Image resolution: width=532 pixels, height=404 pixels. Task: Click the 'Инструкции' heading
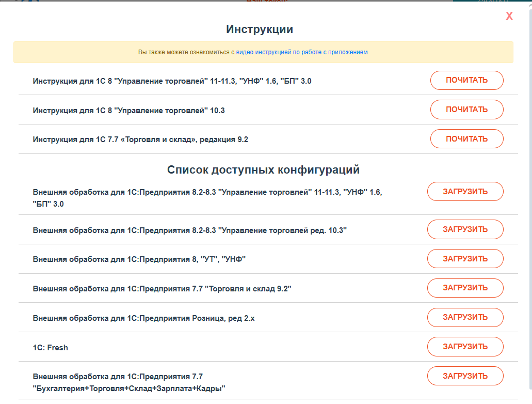coord(260,29)
